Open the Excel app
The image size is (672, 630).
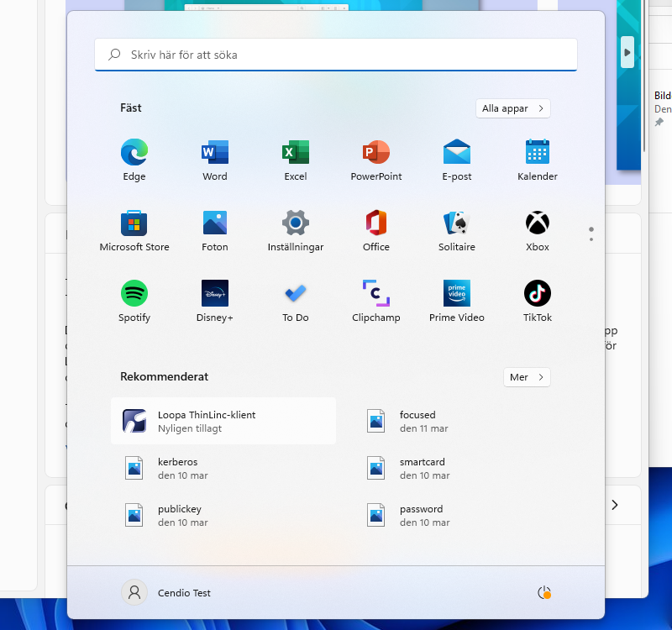(x=296, y=160)
